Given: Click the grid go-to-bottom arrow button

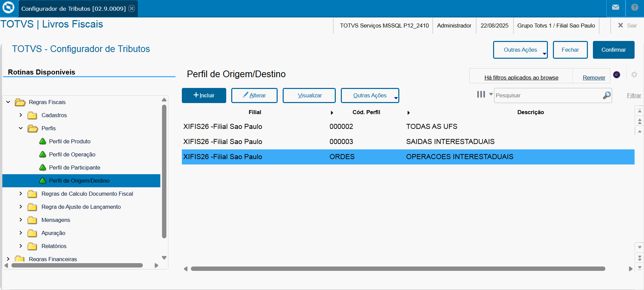Looking at the screenshot, I should 640,268.
